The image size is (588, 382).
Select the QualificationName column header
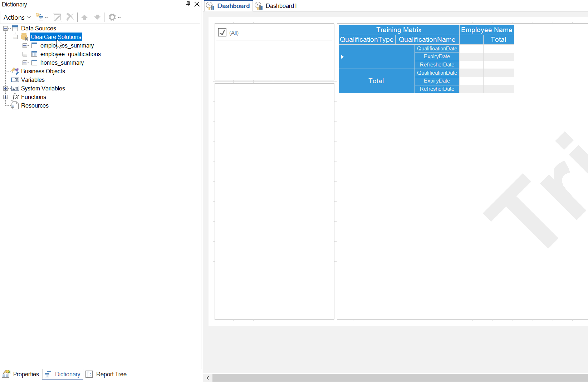(427, 39)
